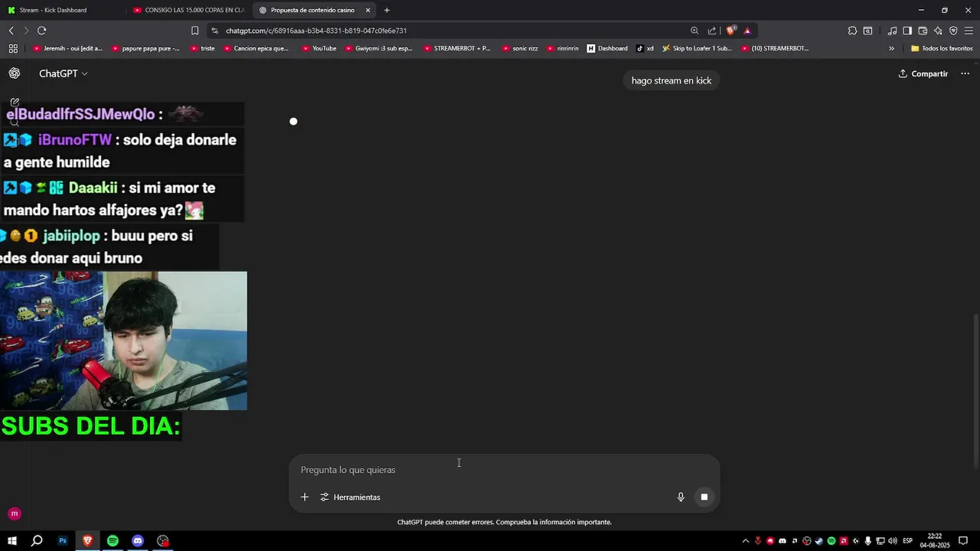Open the user profile avatar 'm'
980x551 pixels.
[x=14, y=514]
